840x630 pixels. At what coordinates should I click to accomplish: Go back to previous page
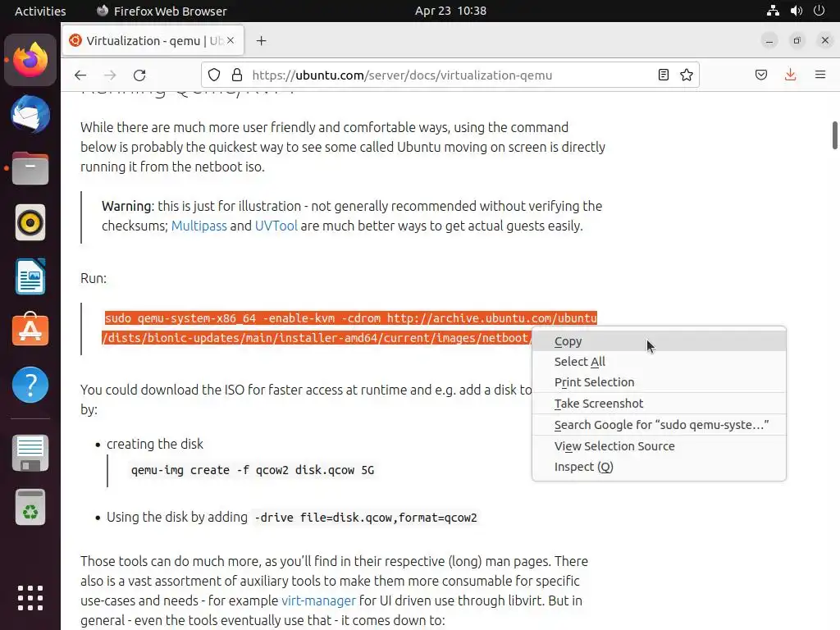point(80,75)
